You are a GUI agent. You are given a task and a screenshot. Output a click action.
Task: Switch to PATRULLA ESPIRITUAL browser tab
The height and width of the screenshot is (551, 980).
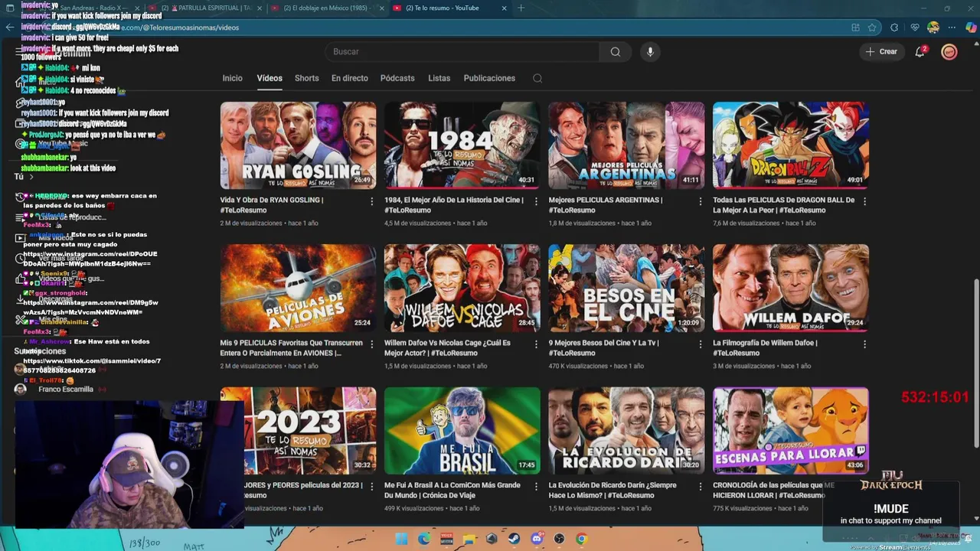[x=205, y=8]
